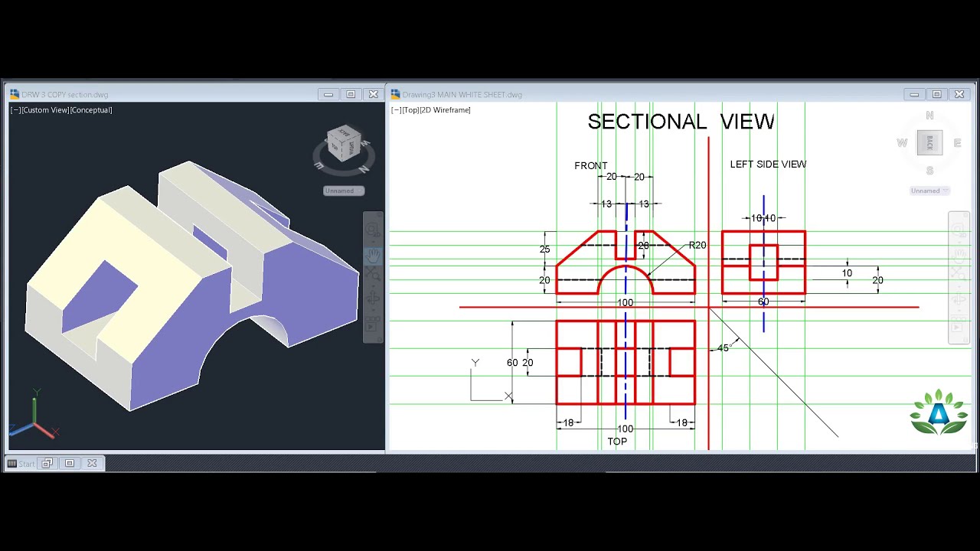The height and width of the screenshot is (551, 980).
Task: Open the [-] viewport controls in 3D window
Action: (x=15, y=110)
